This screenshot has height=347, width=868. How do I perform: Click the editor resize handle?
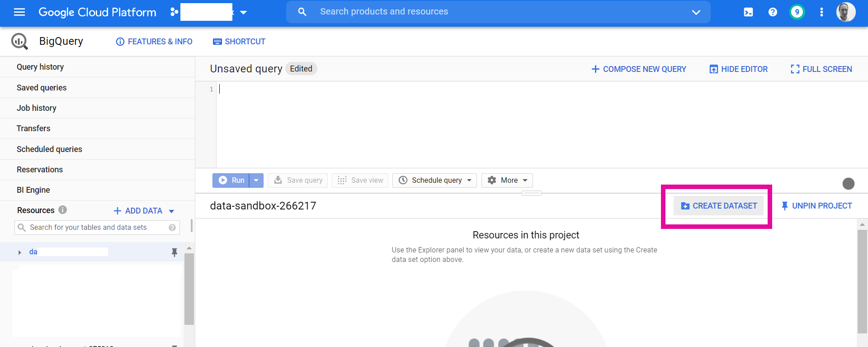tap(532, 193)
